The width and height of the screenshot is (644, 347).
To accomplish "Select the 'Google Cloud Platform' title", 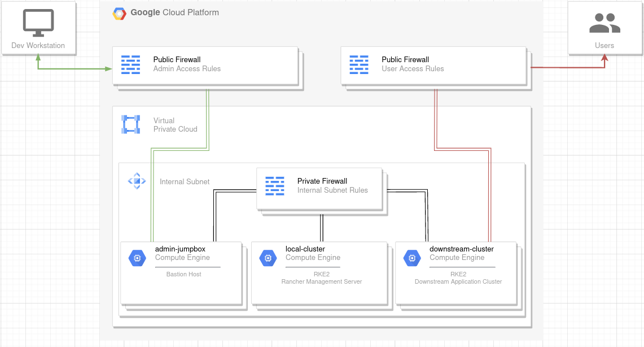I will 174,12.
